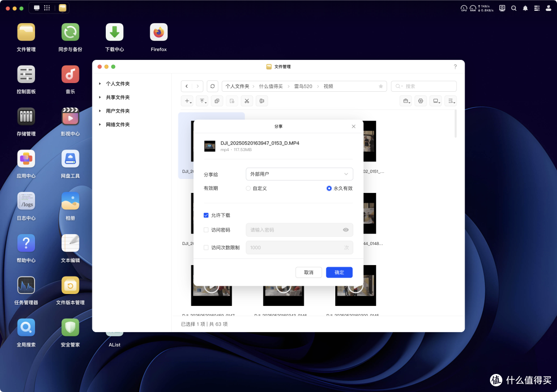This screenshot has width=557, height=392.
Task: Open the 下载中心 app icon
Action: (x=114, y=32)
